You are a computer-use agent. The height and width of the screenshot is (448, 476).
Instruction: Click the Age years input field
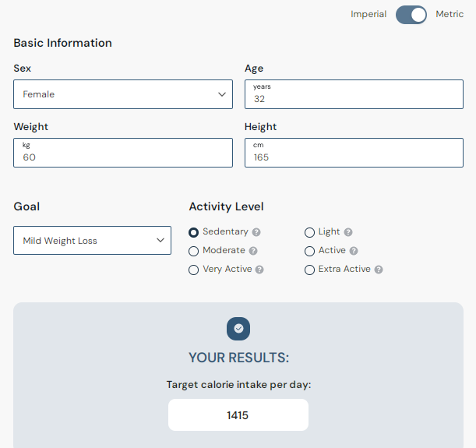pyautogui.click(x=354, y=94)
